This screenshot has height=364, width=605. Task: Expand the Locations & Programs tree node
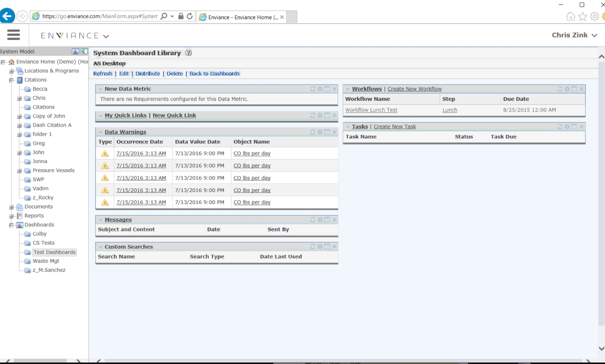point(11,71)
